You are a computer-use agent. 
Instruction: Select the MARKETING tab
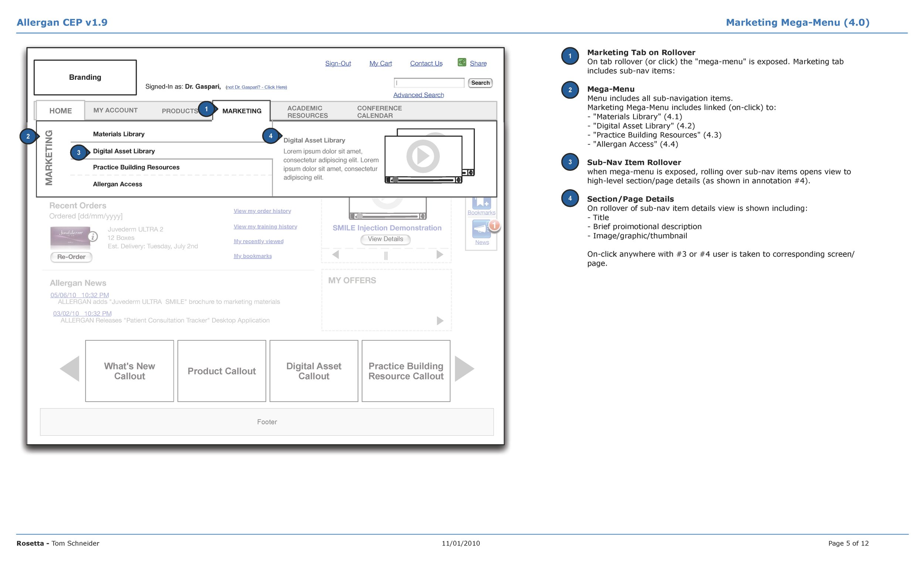[x=241, y=110]
